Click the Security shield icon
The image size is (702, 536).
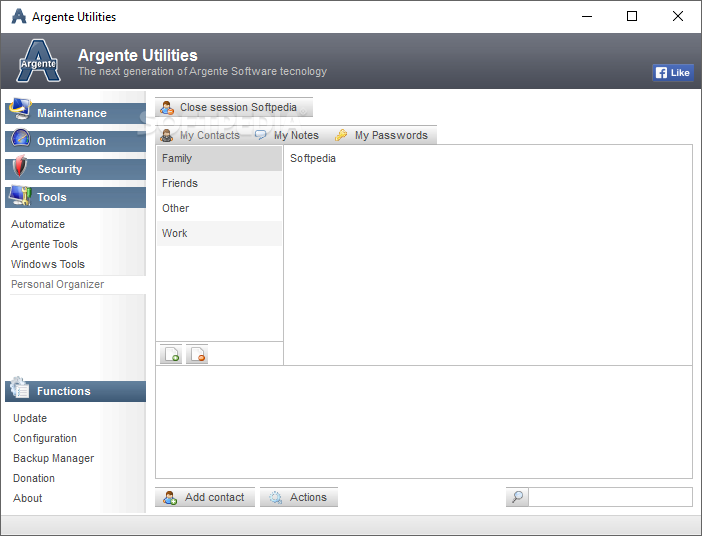click(x=19, y=166)
